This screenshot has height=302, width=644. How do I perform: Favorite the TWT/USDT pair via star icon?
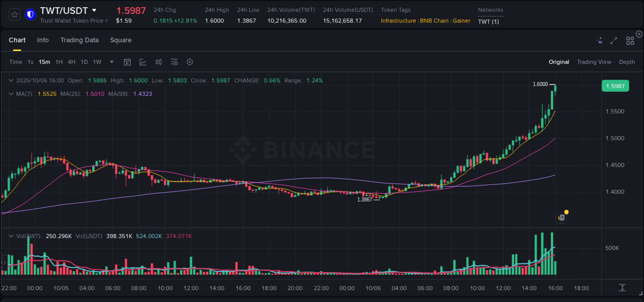pos(14,14)
